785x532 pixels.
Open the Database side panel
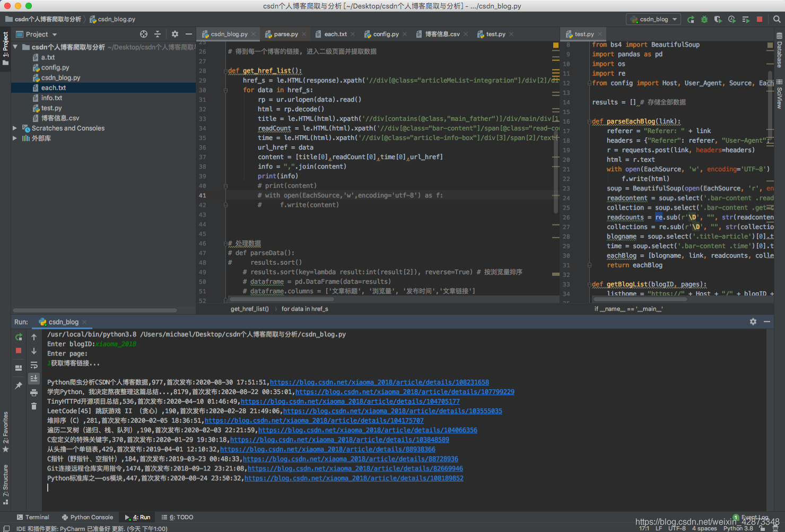(x=779, y=50)
